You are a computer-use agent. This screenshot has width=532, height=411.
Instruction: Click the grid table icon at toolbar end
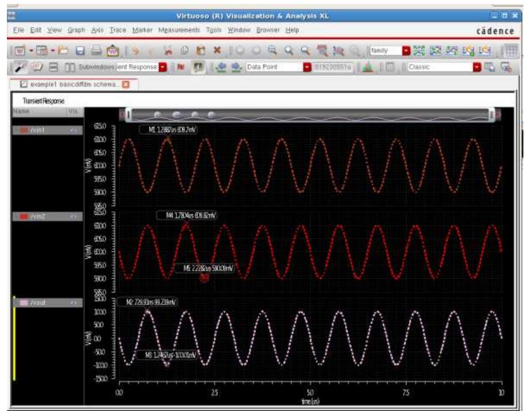click(511, 51)
